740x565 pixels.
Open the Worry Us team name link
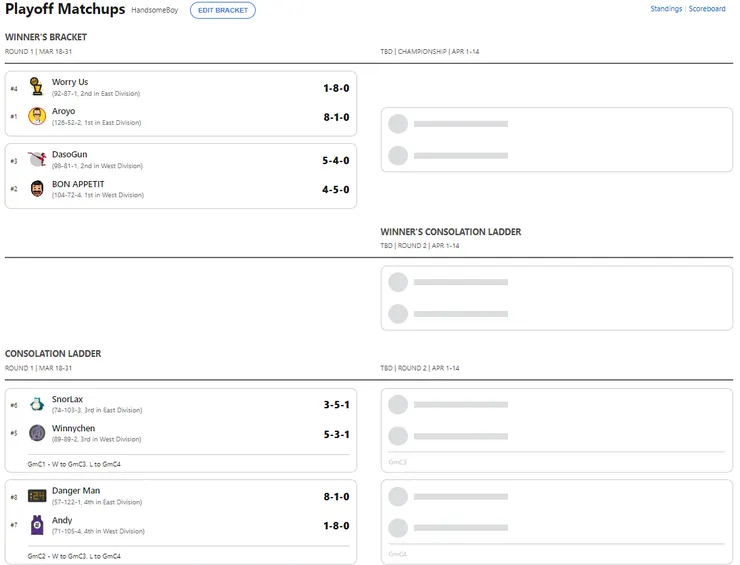pos(70,82)
